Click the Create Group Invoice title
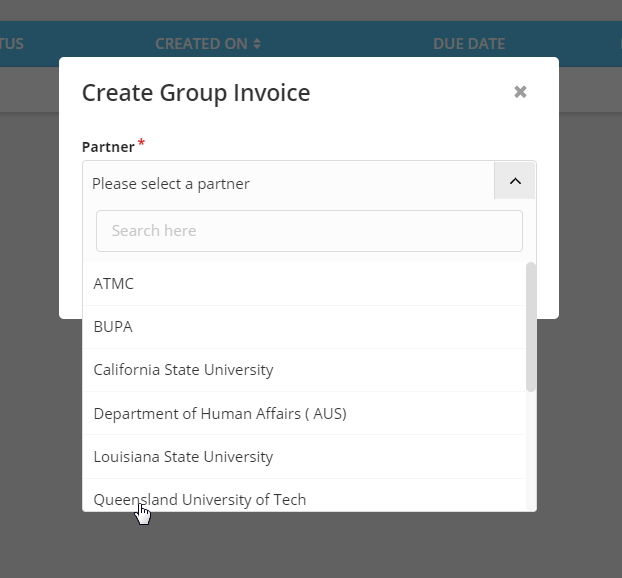Viewport: 622px width, 578px height. click(x=196, y=94)
